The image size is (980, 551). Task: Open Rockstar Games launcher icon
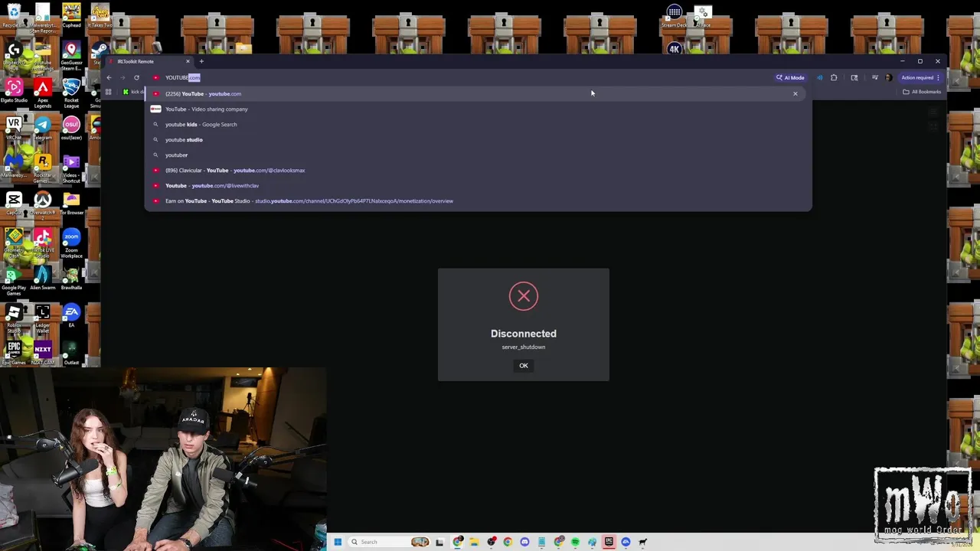pos(43,167)
